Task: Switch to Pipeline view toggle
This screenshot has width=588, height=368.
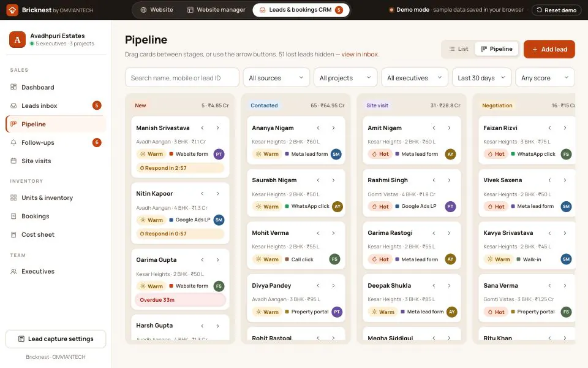Action: 497,49
